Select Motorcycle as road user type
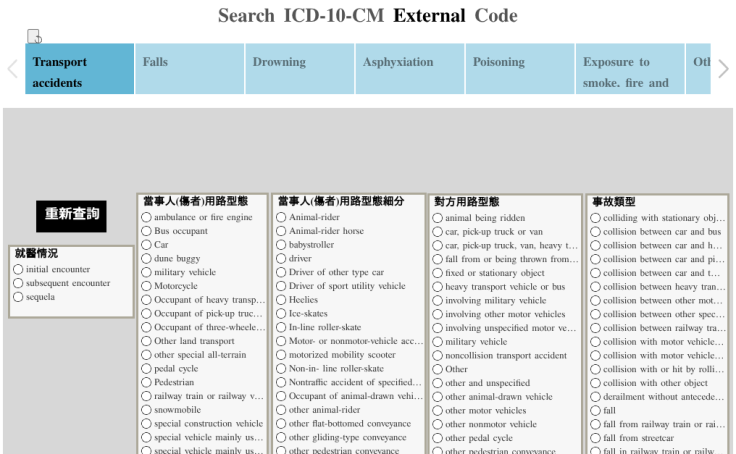This screenshot has width=736, height=454. (x=146, y=286)
